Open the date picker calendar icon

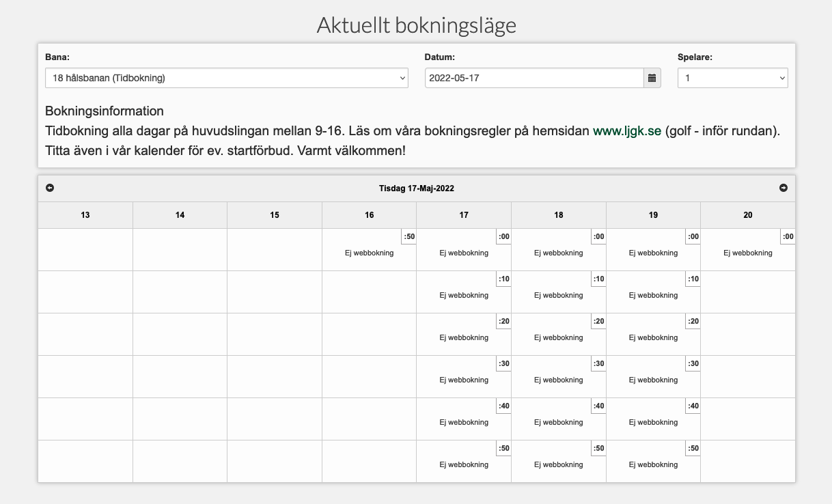click(652, 78)
